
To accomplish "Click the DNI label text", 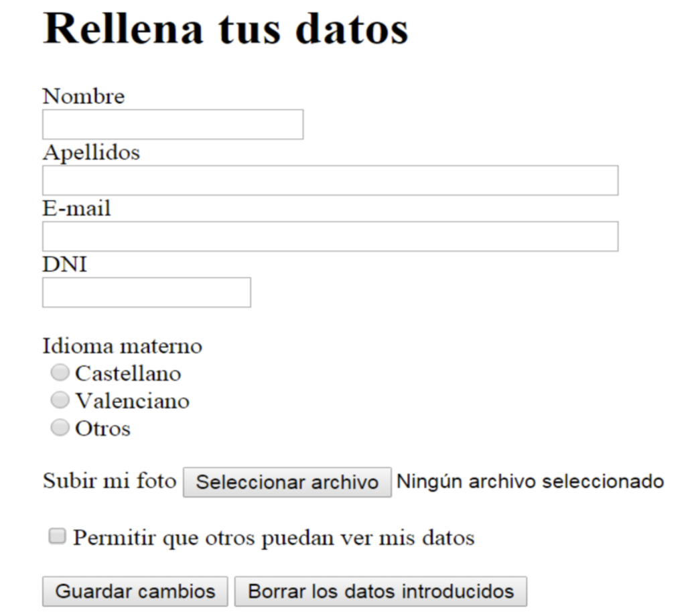I will (65, 265).
